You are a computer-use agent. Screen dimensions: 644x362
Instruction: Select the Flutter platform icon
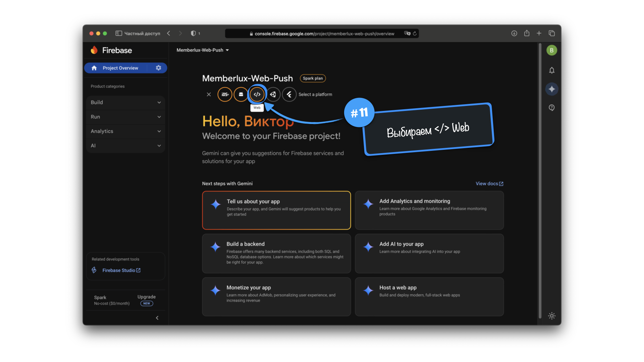point(289,95)
